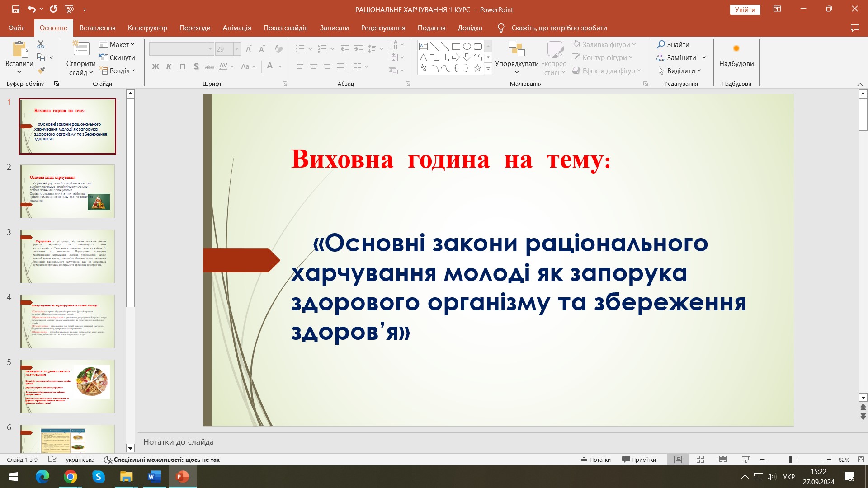Click Знайти find button
The height and width of the screenshot is (488, 868).
click(x=673, y=44)
